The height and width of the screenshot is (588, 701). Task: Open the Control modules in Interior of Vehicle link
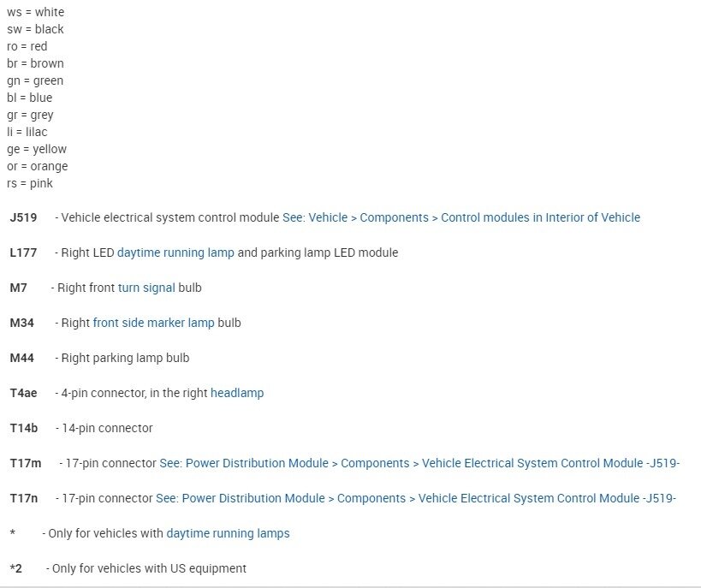tap(460, 217)
